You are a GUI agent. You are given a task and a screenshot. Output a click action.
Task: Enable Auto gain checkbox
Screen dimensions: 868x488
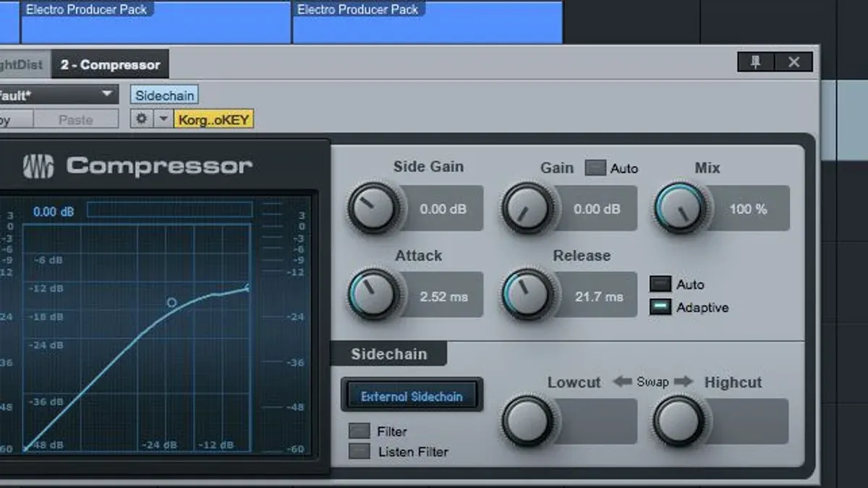595,168
